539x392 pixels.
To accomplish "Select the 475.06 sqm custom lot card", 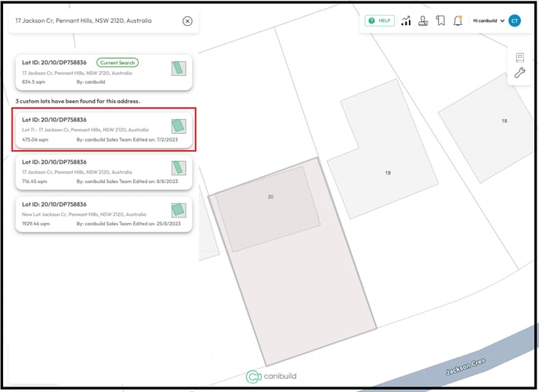I will click(x=94, y=130).
